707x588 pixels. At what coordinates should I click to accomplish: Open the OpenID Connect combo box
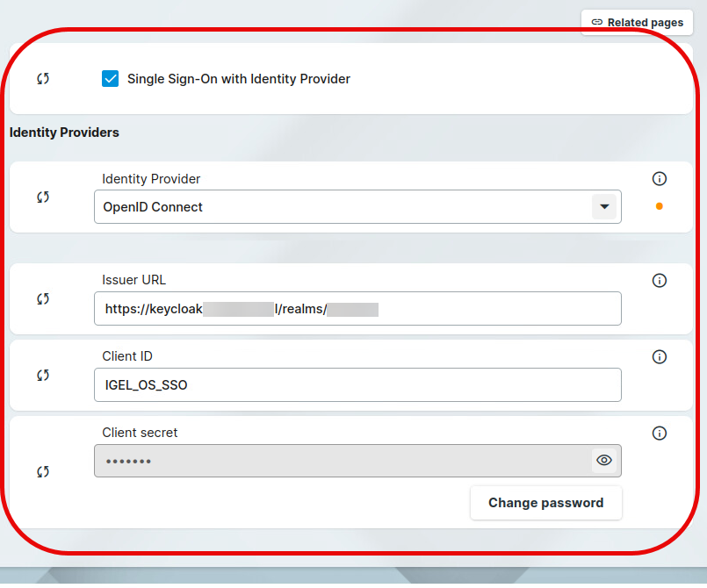coord(343,207)
